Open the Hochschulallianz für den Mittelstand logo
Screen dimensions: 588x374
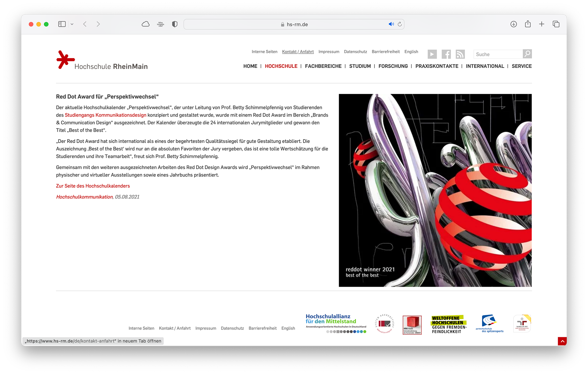tap(336, 323)
